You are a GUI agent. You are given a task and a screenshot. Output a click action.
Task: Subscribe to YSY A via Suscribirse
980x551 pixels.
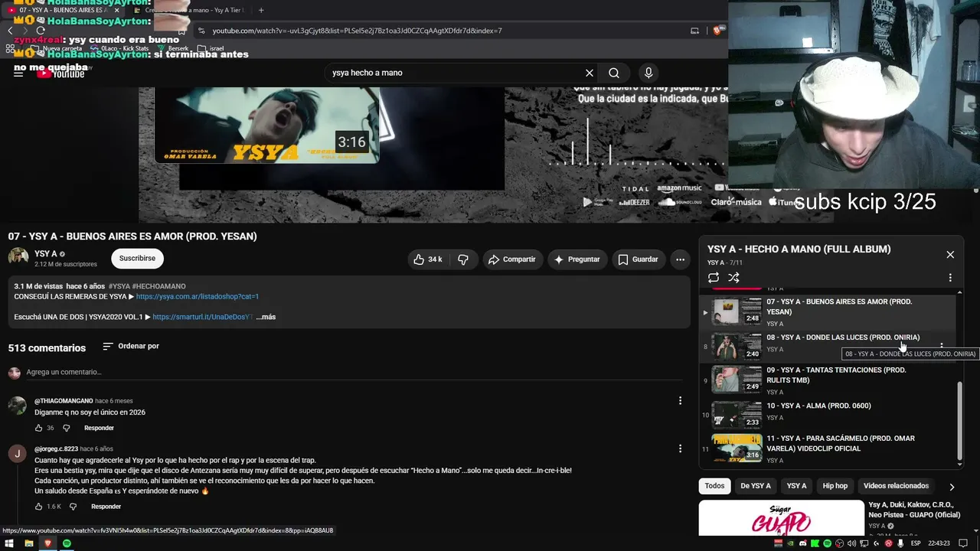[x=137, y=259]
